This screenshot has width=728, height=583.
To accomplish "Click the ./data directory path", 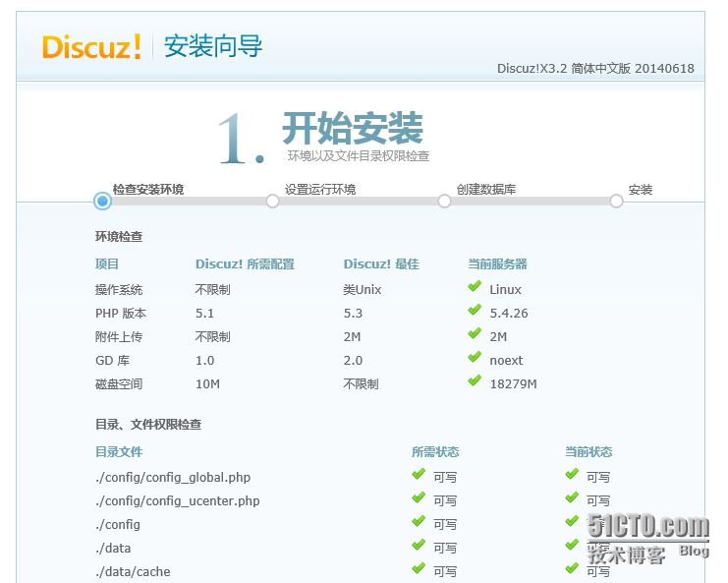I will tap(113, 549).
